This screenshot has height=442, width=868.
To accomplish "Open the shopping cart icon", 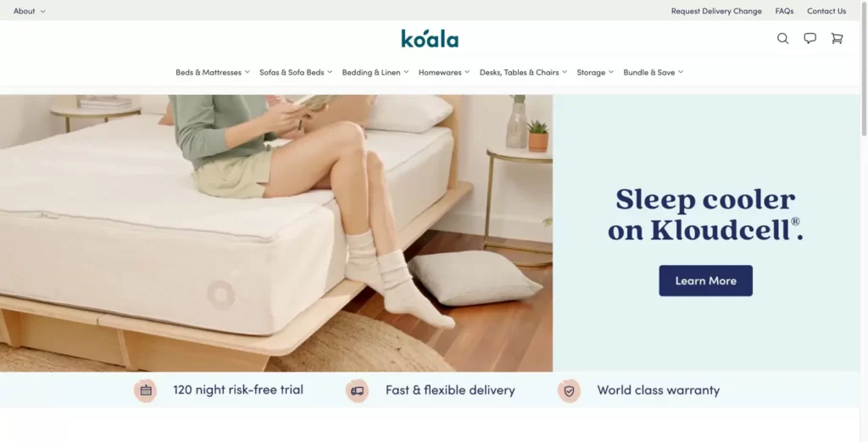I will click(x=837, y=38).
